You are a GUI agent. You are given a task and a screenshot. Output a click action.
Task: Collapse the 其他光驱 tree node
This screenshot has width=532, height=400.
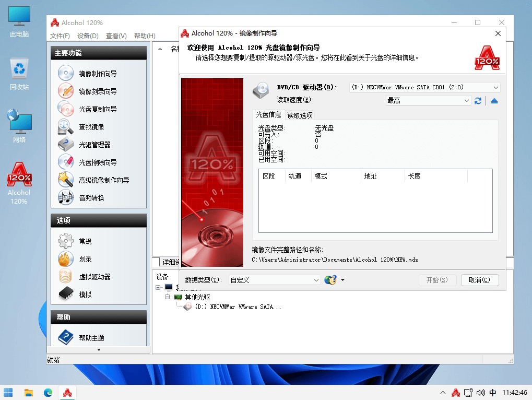pos(167,297)
